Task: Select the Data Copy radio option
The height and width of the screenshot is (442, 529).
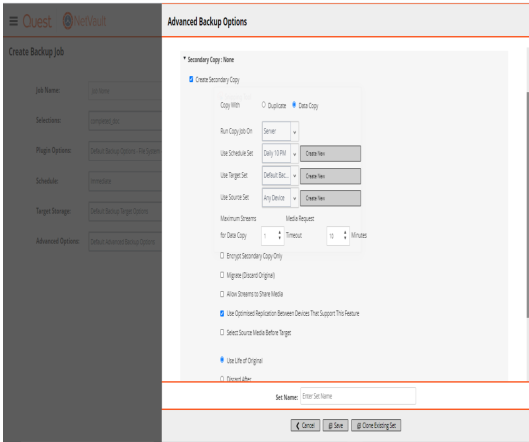Action: (x=294, y=105)
